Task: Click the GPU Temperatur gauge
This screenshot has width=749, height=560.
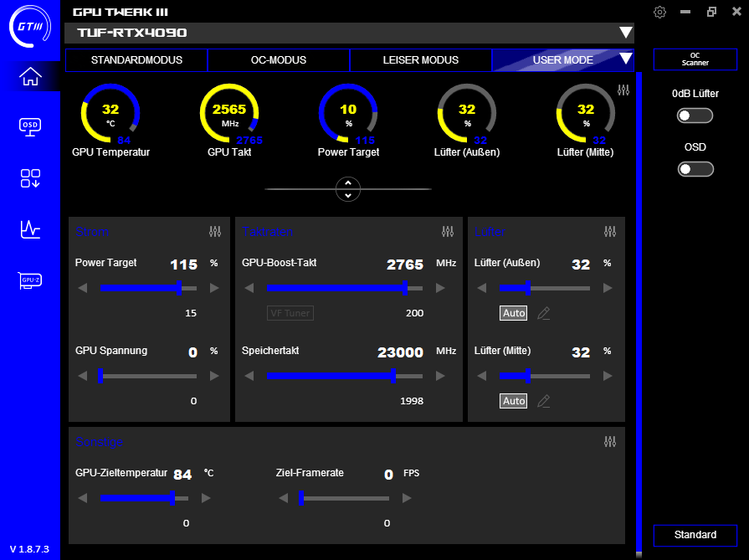Action: pos(110,114)
